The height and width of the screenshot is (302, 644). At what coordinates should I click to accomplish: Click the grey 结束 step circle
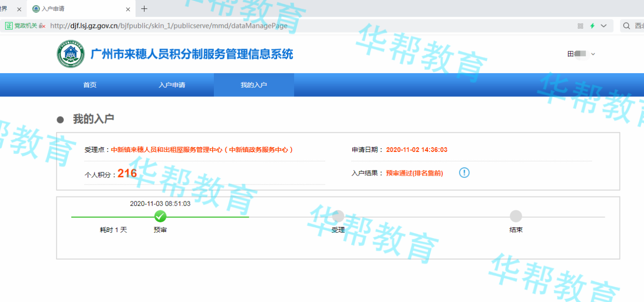point(516,216)
